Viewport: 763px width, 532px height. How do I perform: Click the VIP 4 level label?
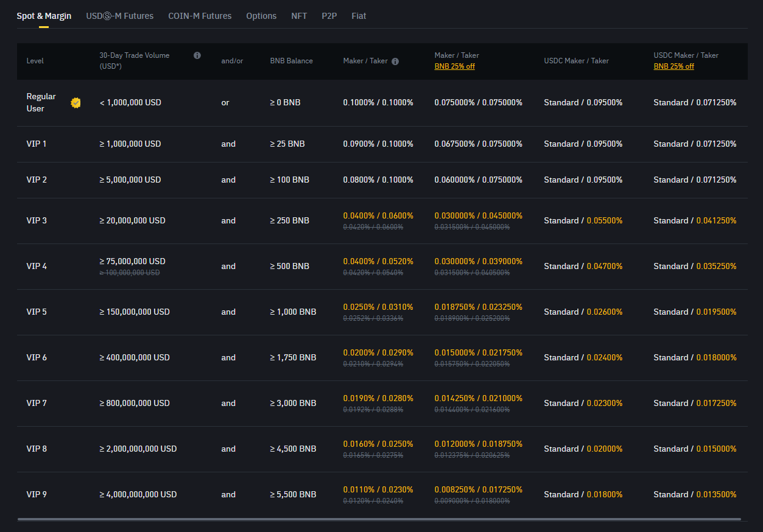(x=37, y=266)
